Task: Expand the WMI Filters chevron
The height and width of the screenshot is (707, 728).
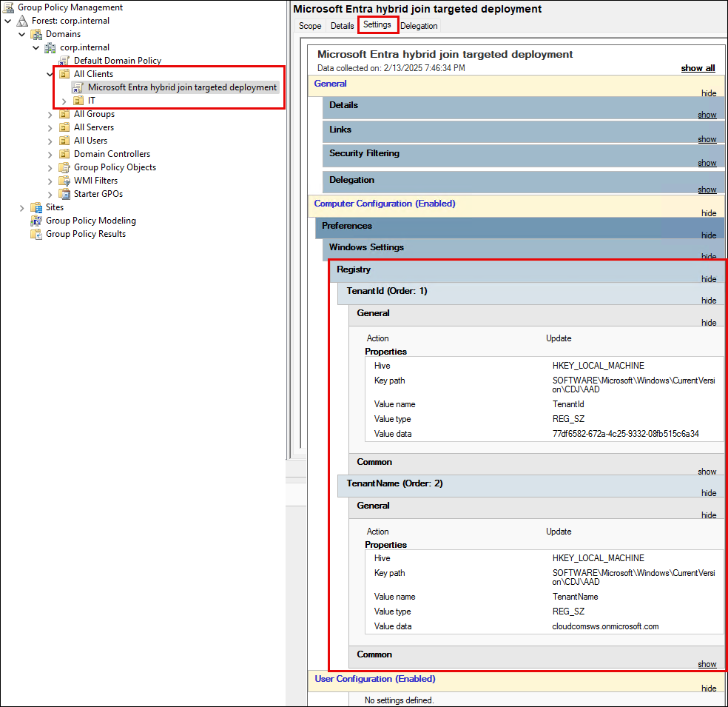Action: (50, 181)
